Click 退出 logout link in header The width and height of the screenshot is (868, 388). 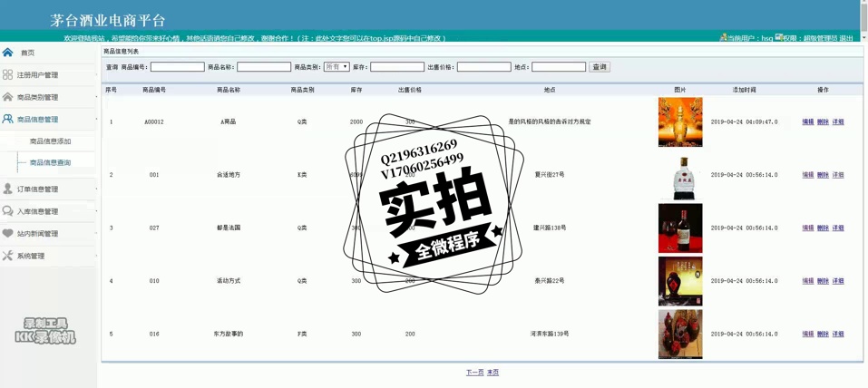(x=846, y=38)
